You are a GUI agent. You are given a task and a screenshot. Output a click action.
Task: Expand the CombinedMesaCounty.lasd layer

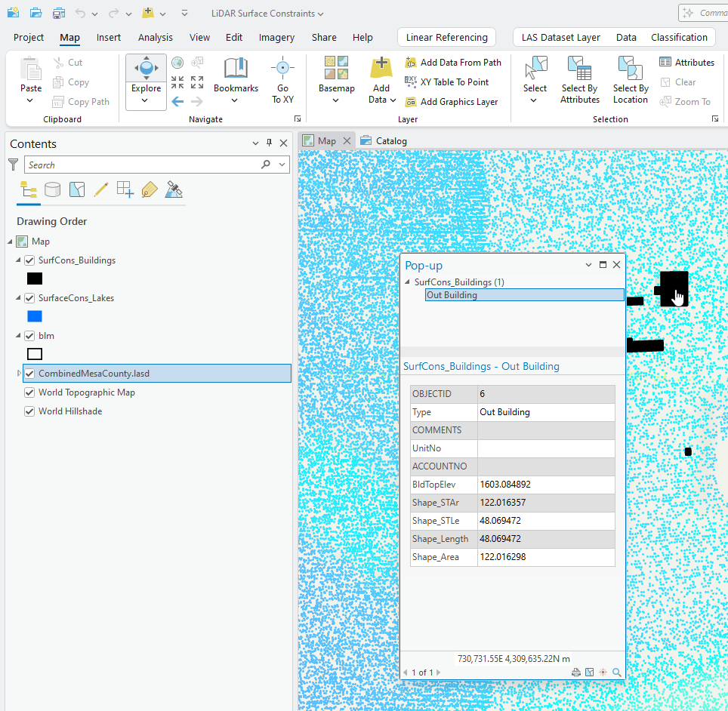18,373
